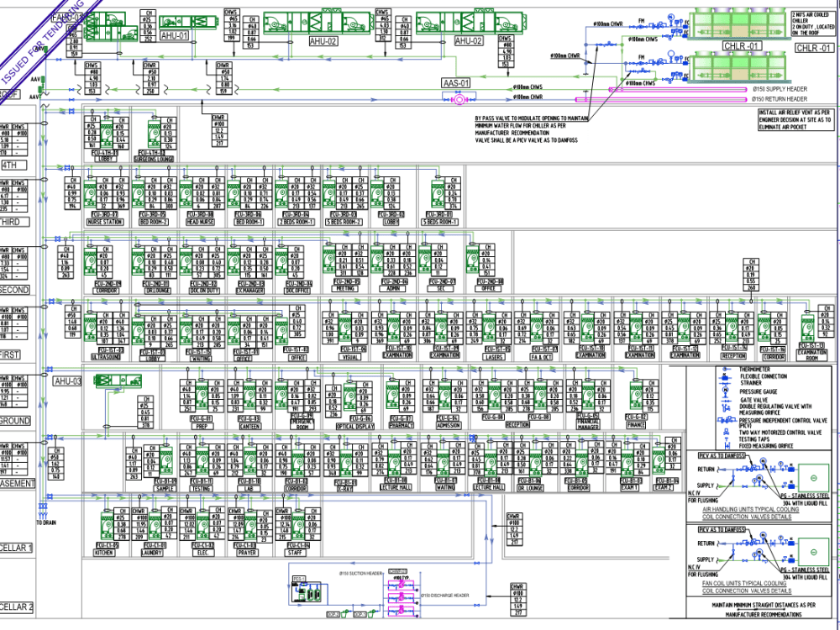Select the fan coil unit above STAFF label
This screenshot has width=840, height=630.
point(299,524)
